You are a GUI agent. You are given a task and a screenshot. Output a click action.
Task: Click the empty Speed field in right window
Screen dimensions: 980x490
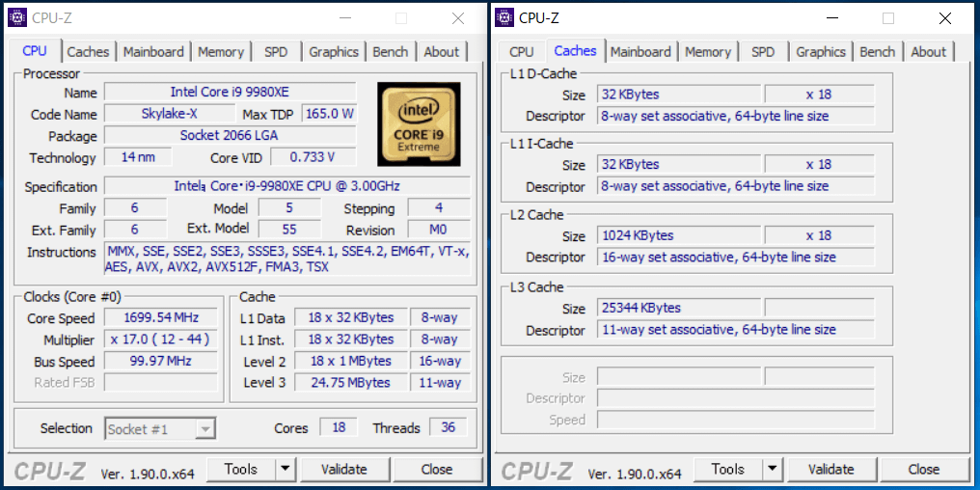click(x=736, y=420)
